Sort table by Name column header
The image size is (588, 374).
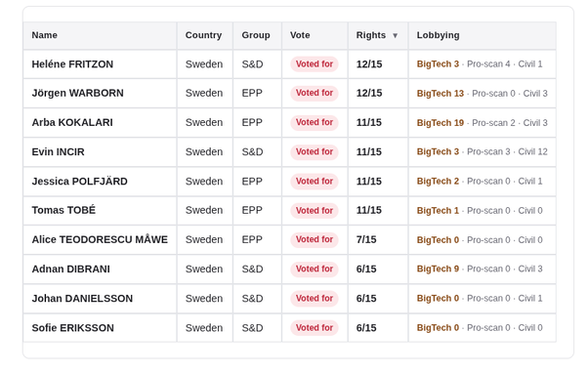coord(45,35)
